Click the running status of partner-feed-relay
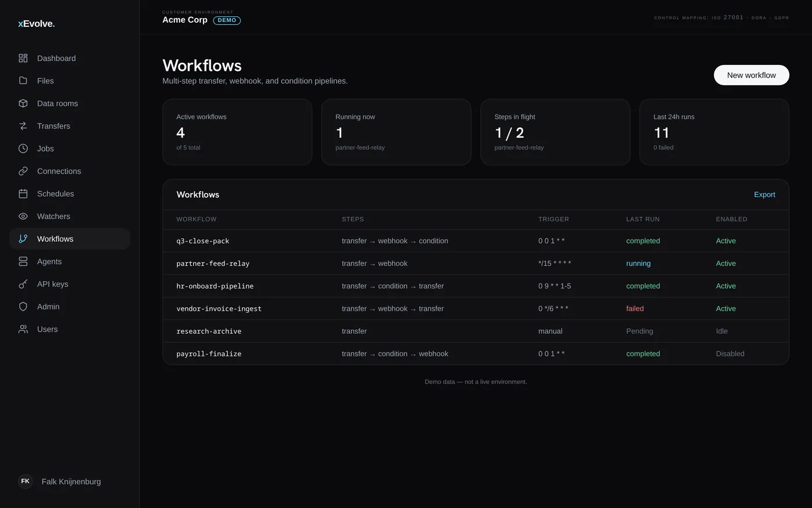 tap(638, 264)
